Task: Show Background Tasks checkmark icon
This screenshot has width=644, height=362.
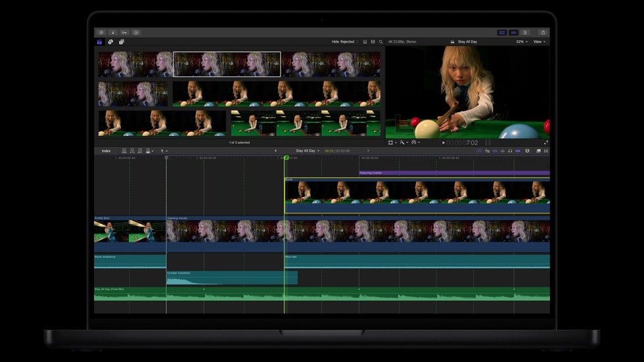Action: 136,32
